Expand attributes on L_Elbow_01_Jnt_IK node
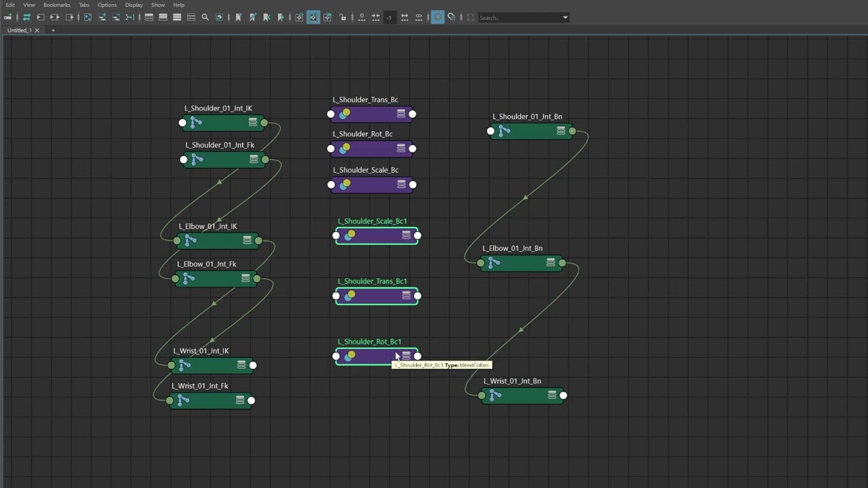The width and height of the screenshot is (868, 488). click(248, 241)
